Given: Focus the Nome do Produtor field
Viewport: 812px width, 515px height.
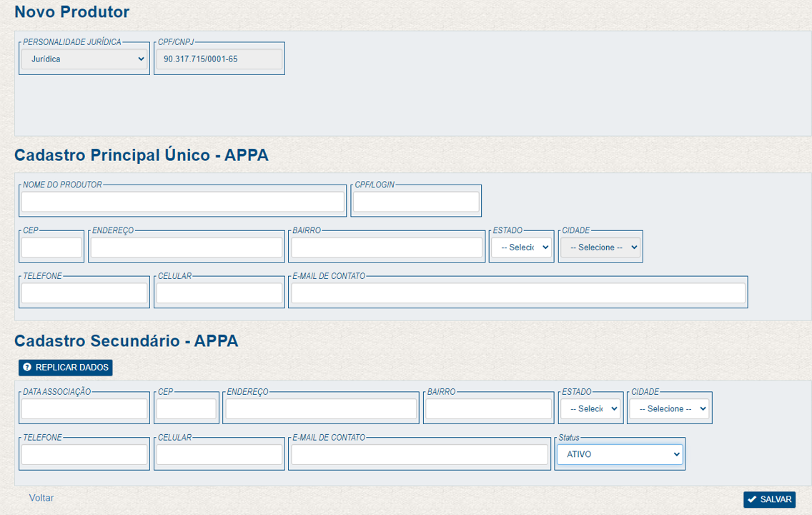Looking at the screenshot, I should tap(182, 202).
